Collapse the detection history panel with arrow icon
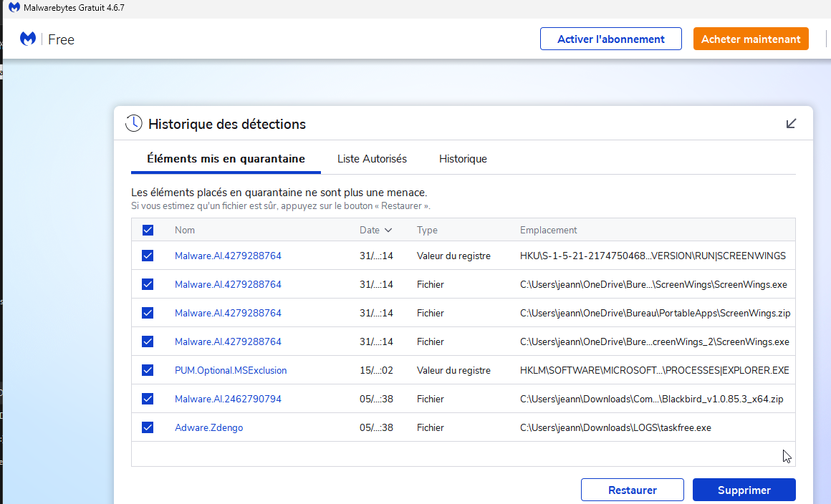 791,124
